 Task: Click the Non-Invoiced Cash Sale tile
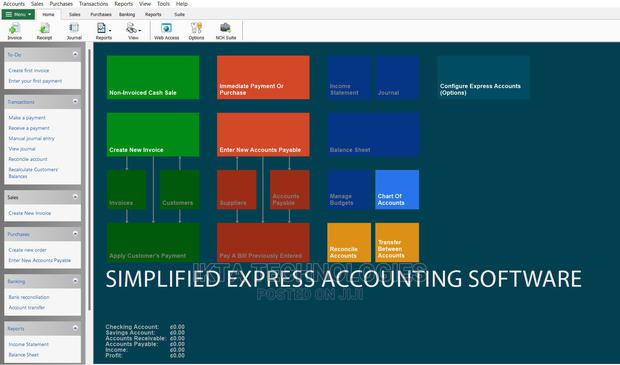(153, 78)
